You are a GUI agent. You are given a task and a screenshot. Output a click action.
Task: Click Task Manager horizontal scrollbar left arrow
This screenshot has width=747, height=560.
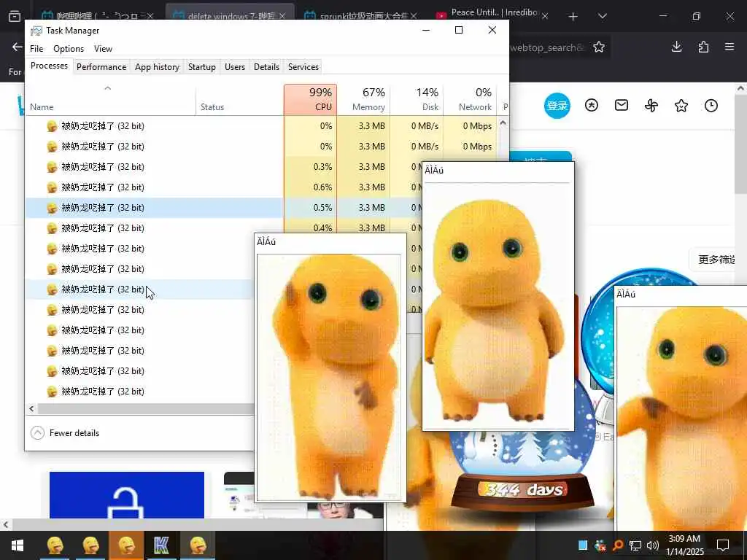coord(31,408)
